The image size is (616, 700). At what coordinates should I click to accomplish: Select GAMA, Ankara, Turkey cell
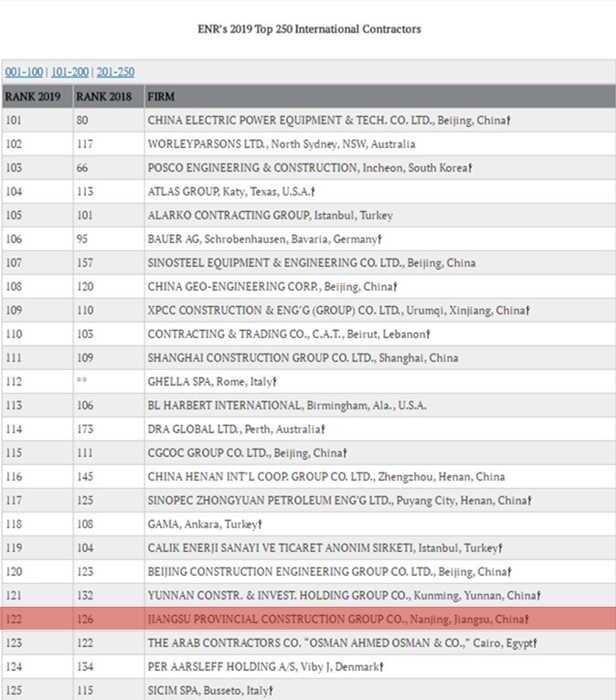point(380,524)
